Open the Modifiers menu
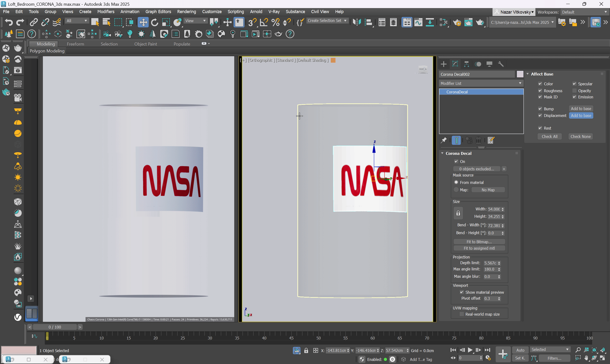The image size is (610, 364). coord(106,11)
